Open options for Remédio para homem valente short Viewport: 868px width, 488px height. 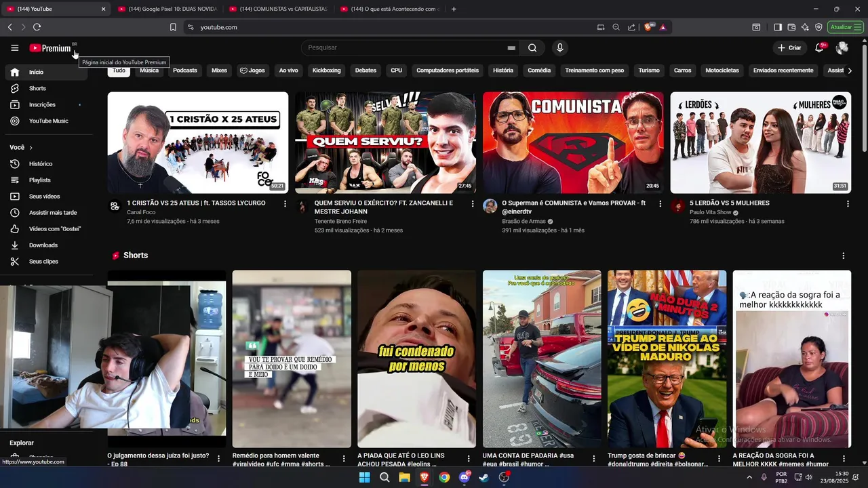click(343, 459)
